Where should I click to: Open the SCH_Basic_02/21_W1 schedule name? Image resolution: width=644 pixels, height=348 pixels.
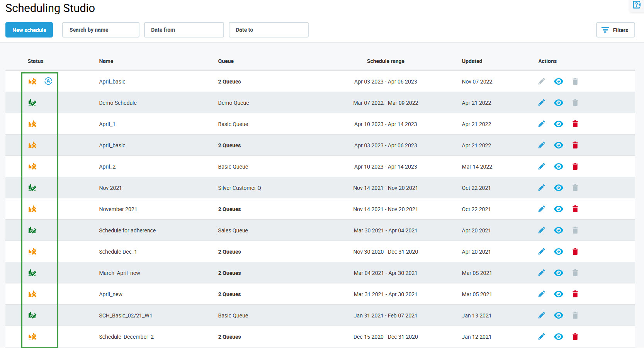click(126, 316)
